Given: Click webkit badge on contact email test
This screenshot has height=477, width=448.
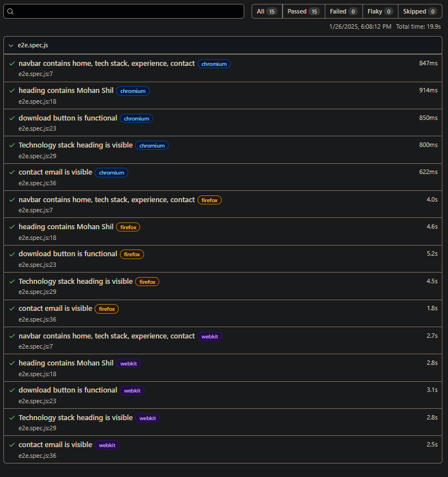Looking at the screenshot, I should click(107, 445).
